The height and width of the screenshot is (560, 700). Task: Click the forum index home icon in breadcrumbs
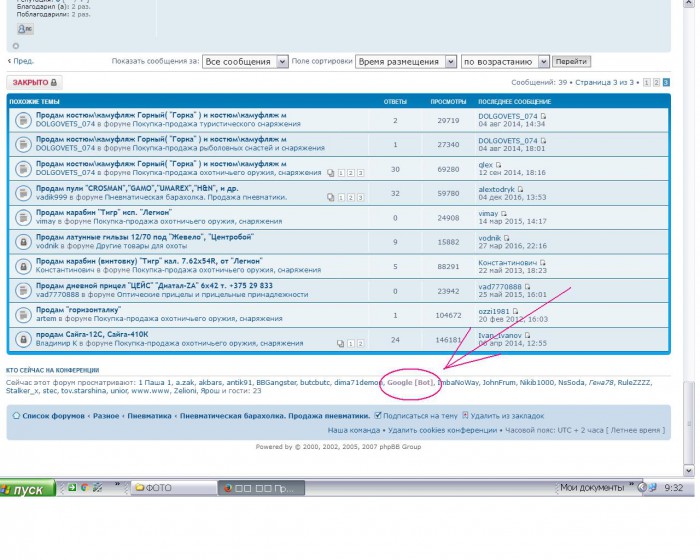point(15,415)
